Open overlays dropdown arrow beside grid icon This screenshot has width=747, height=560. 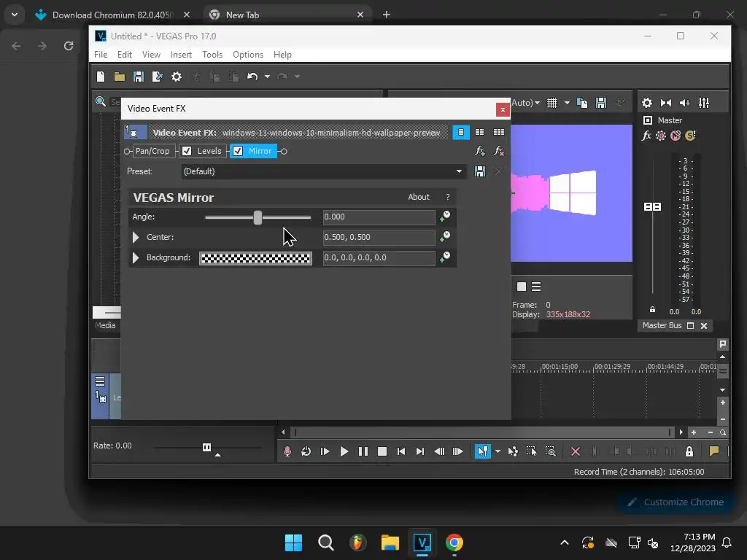(567, 103)
